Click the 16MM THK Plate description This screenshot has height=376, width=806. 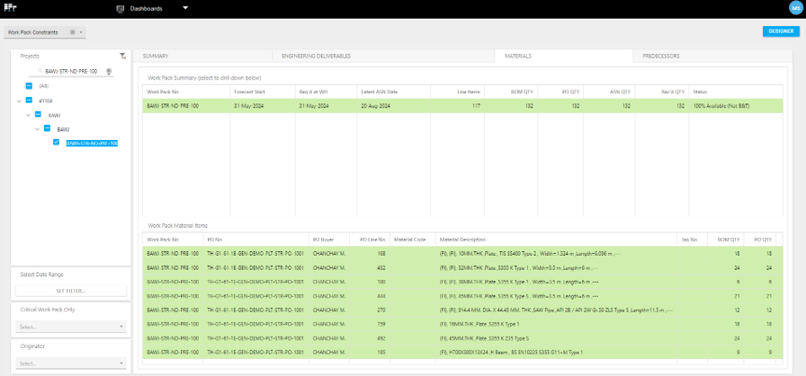[479, 324]
